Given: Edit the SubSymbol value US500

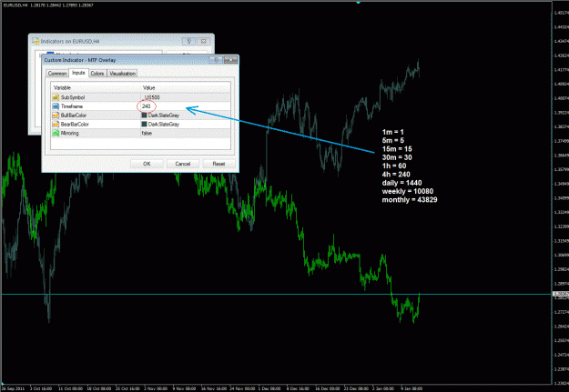Looking at the screenshot, I should click(152, 97).
